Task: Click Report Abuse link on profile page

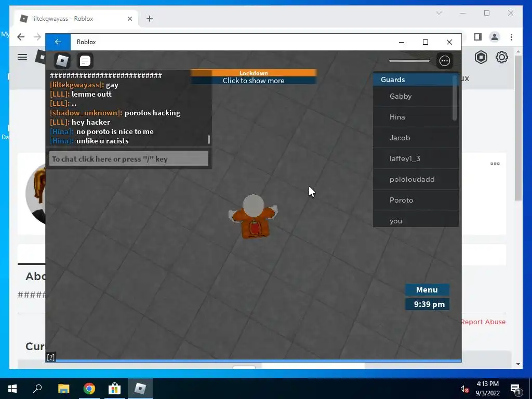Action: (x=484, y=322)
